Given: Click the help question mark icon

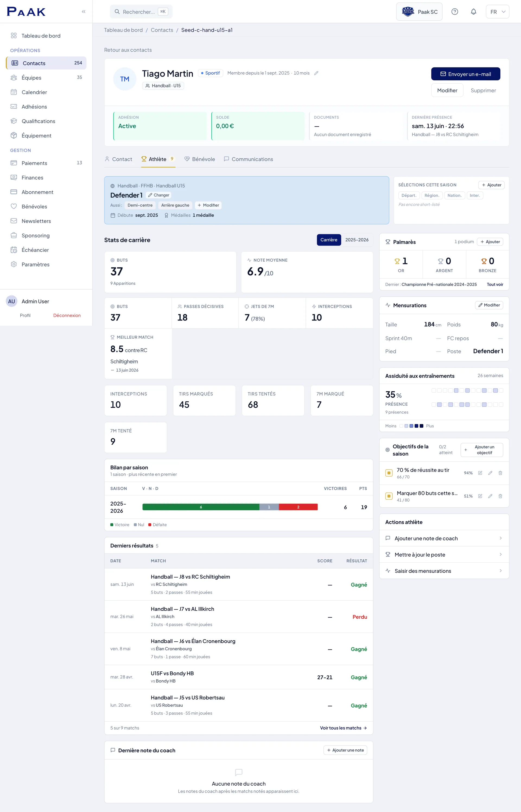Looking at the screenshot, I should [455, 12].
